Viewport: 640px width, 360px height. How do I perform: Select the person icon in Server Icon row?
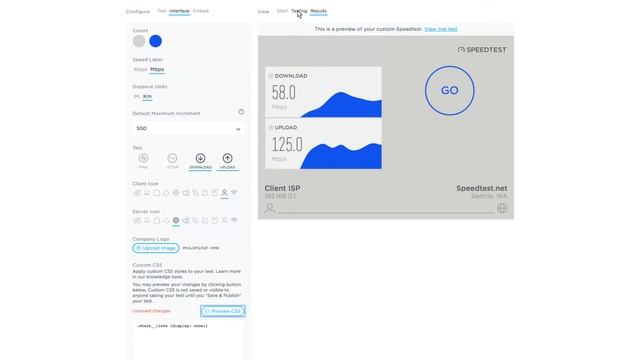point(224,220)
